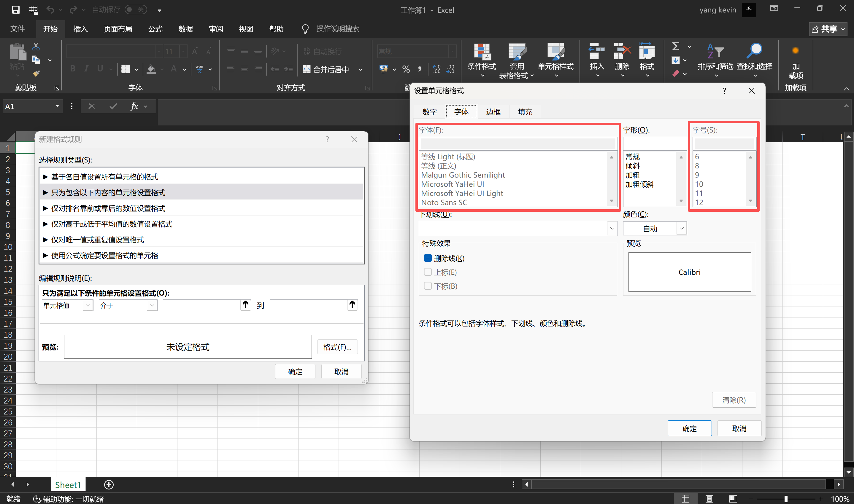Viewport: 854px width, 504px height.
Task: Click the AutoSum sigma icon
Action: point(676,46)
